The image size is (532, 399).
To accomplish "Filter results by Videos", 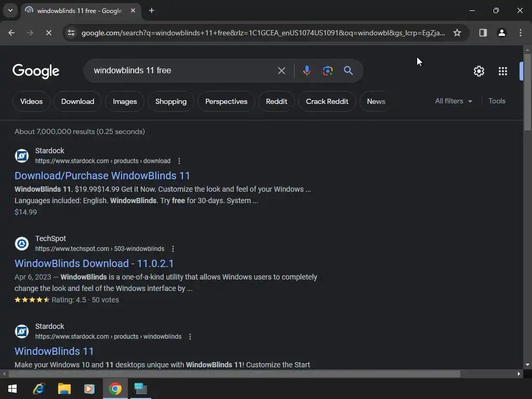I will (x=31, y=101).
